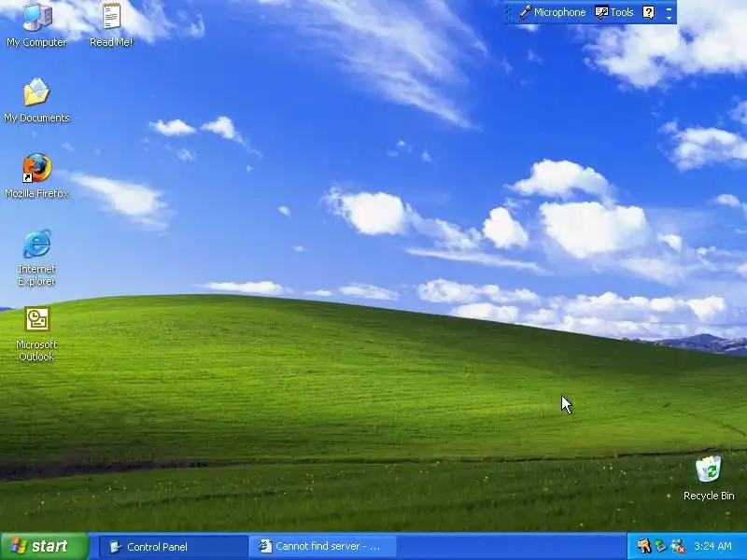Open the Language bar options arrow
747x560 pixels.
tap(669, 18)
